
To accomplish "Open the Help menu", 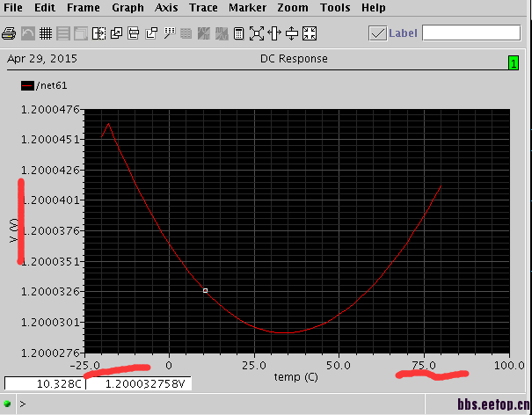I will coord(373,7).
